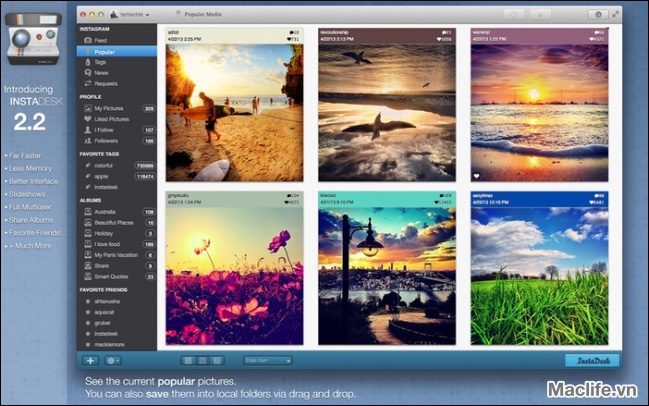Click the InstaDesk button at bottom right
The image size is (649, 406).
click(x=591, y=360)
